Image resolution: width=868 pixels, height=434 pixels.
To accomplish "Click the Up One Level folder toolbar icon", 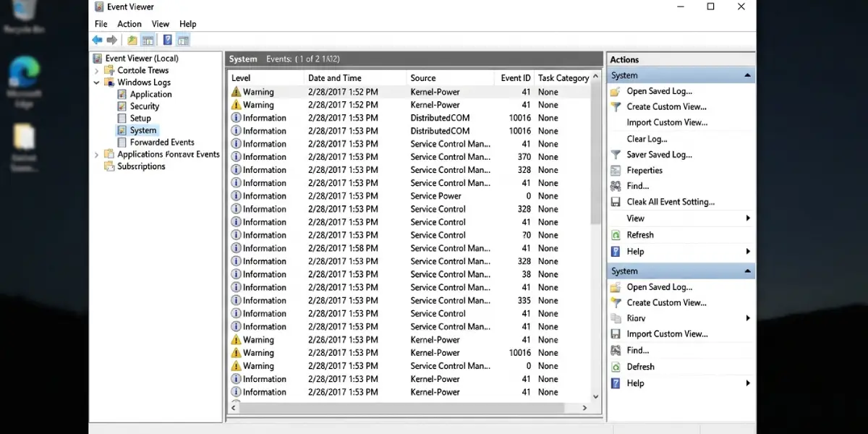I will 132,41.
